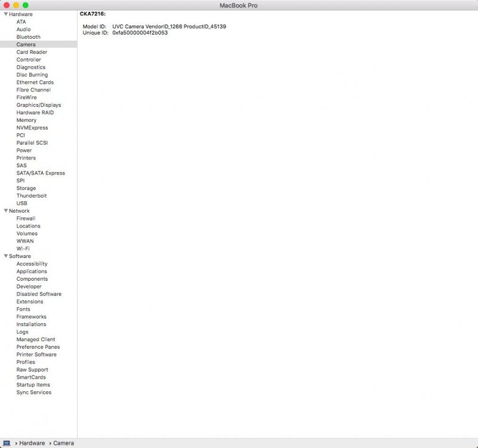Open Components software entry
Image resolution: width=478 pixels, height=448 pixels.
(x=32, y=279)
